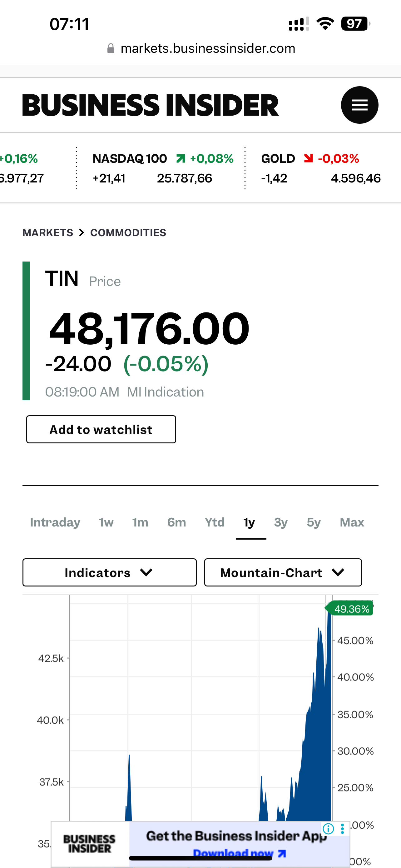Go to Markets breadcrumb link
This screenshot has height=868, width=401.
(x=48, y=232)
